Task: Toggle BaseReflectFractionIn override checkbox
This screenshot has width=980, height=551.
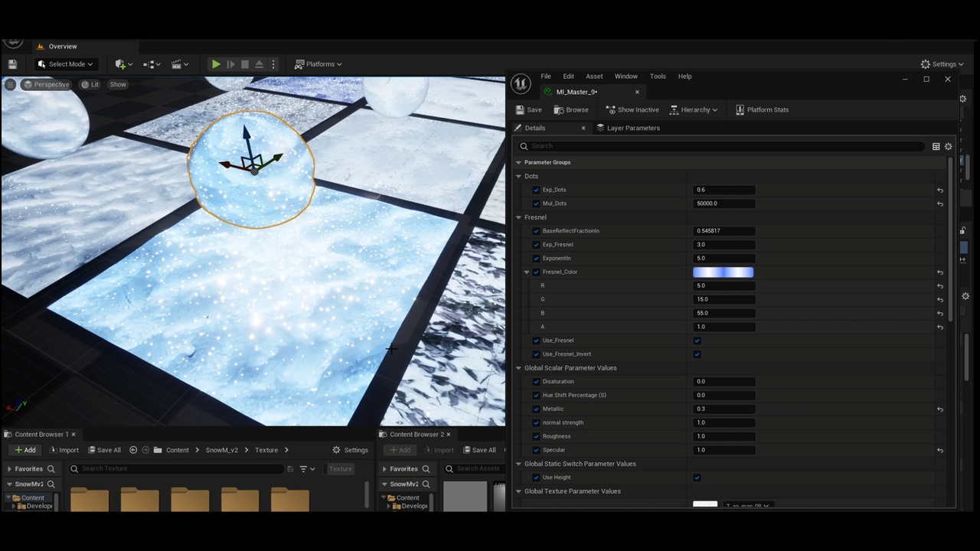Action: pyautogui.click(x=536, y=231)
